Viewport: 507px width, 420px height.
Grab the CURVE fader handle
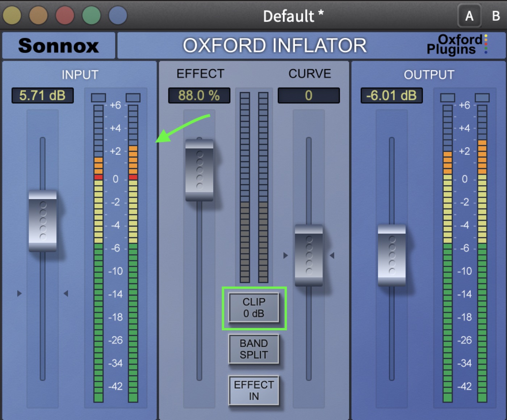309,255
